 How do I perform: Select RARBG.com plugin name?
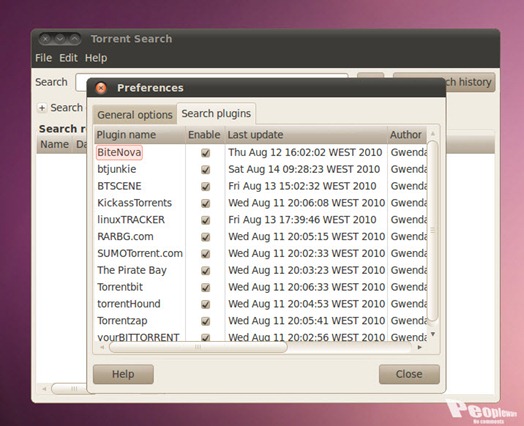point(125,237)
